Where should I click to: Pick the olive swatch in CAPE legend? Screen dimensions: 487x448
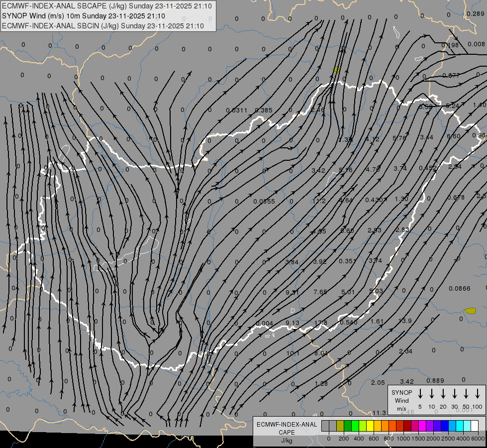tap(340, 426)
